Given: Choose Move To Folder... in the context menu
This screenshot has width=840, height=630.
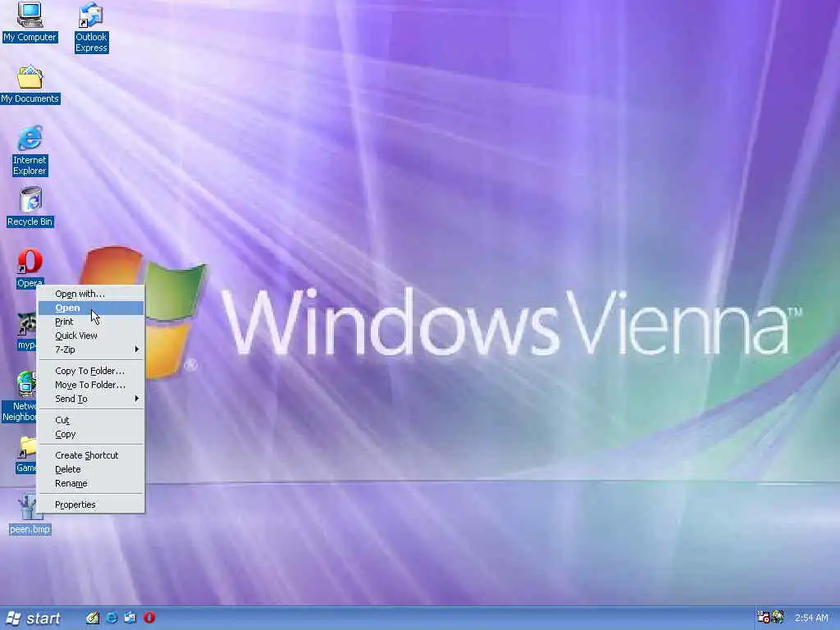Looking at the screenshot, I should point(91,385).
